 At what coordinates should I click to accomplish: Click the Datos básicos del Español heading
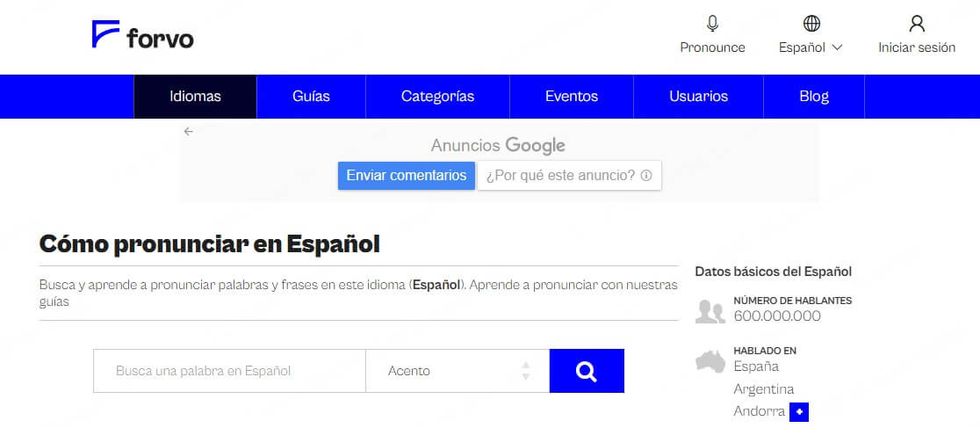click(773, 272)
